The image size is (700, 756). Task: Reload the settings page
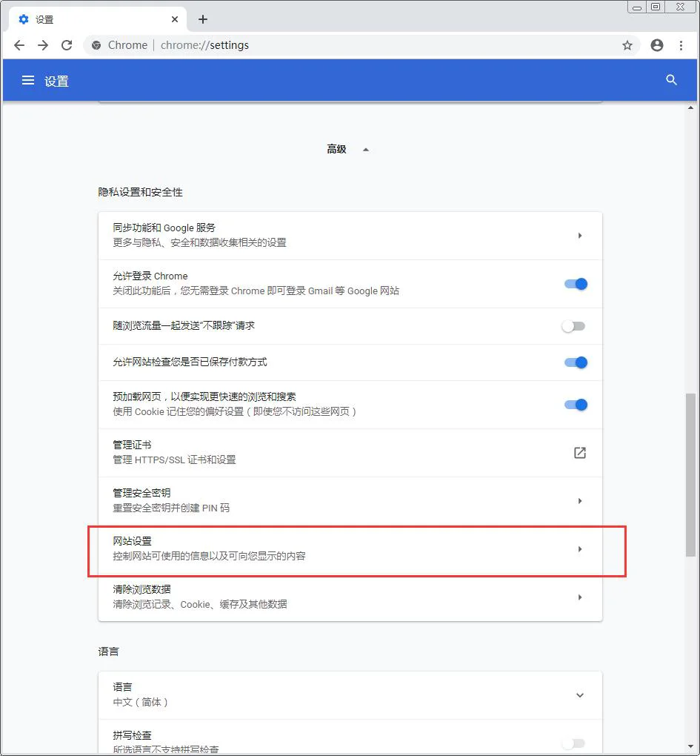67,45
